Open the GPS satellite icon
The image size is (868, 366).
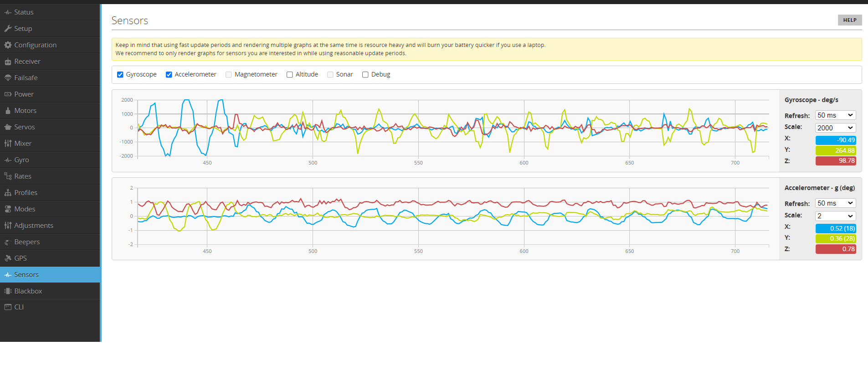coord(8,258)
